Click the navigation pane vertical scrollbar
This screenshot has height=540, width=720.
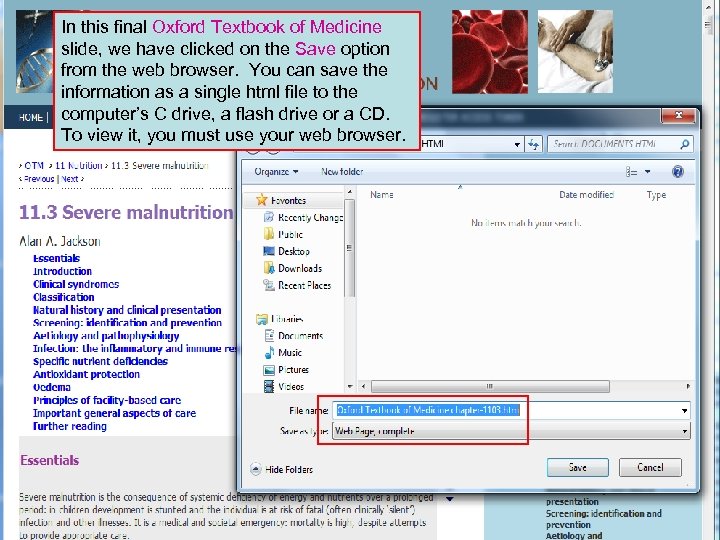349,248
